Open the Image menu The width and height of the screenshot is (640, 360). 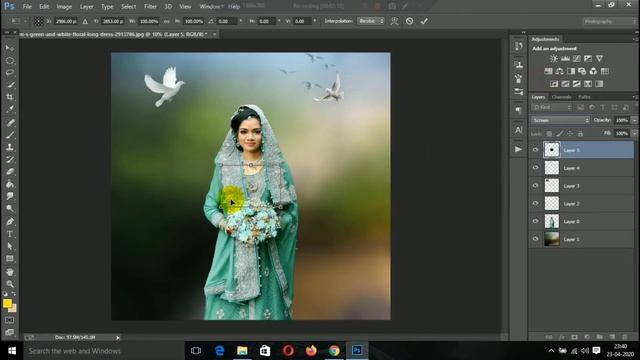pyautogui.click(x=64, y=7)
